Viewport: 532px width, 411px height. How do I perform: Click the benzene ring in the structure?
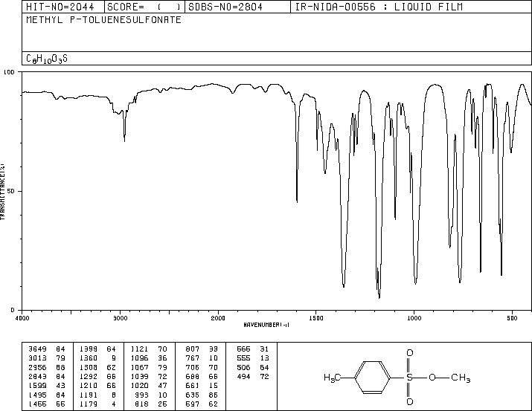[x=372, y=377]
